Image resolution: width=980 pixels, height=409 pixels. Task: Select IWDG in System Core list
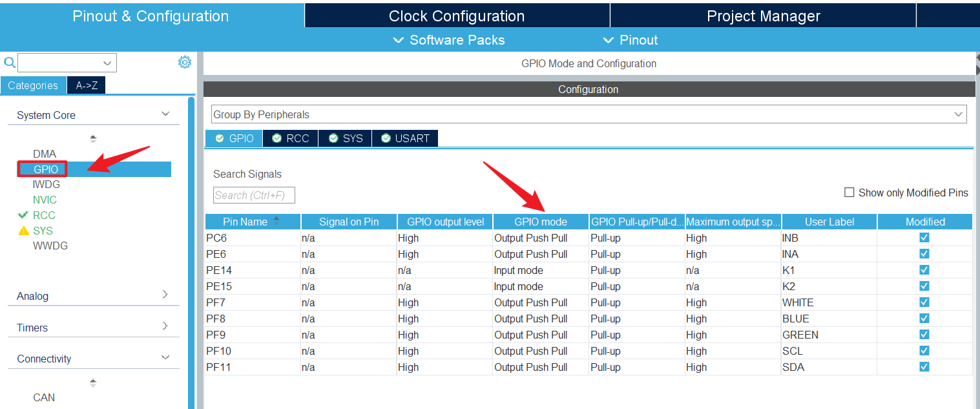(47, 184)
